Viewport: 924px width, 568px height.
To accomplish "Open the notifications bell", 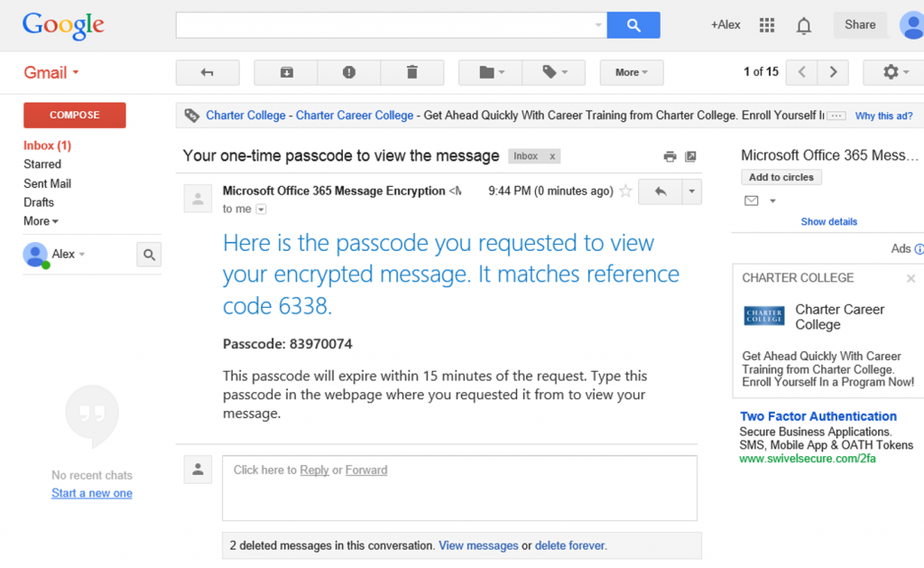I will pyautogui.click(x=804, y=25).
